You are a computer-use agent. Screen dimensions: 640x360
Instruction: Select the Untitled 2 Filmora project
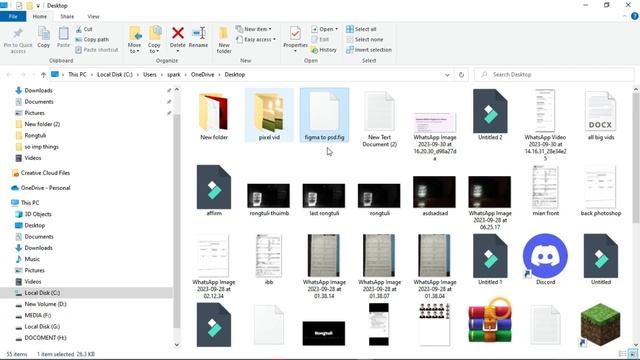pos(490,114)
